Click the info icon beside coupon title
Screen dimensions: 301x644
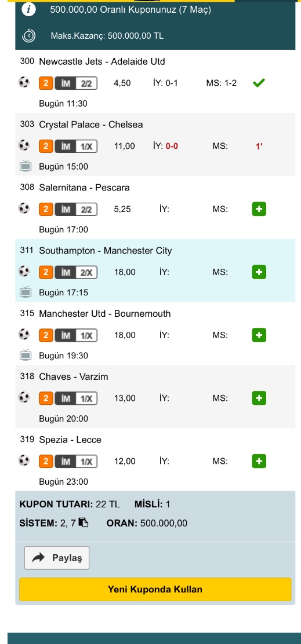[28, 10]
